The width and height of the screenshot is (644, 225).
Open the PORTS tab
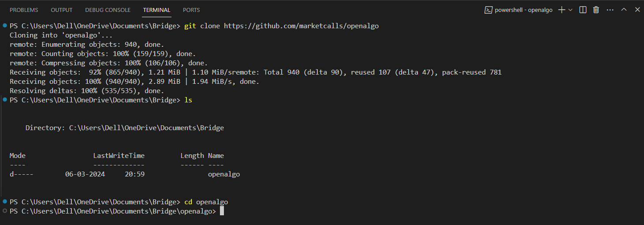pyautogui.click(x=191, y=10)
